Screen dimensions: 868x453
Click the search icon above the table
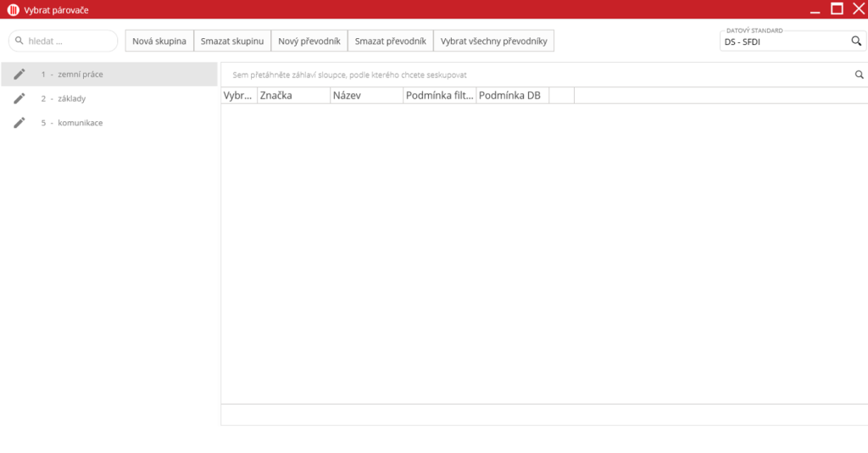pyautogui.click(x=860, y=75)
